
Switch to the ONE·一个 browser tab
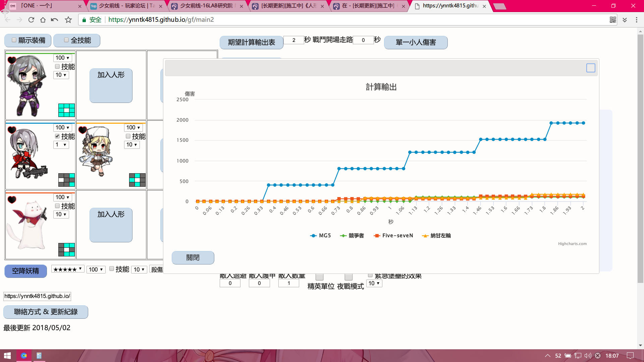click(37, 6)
